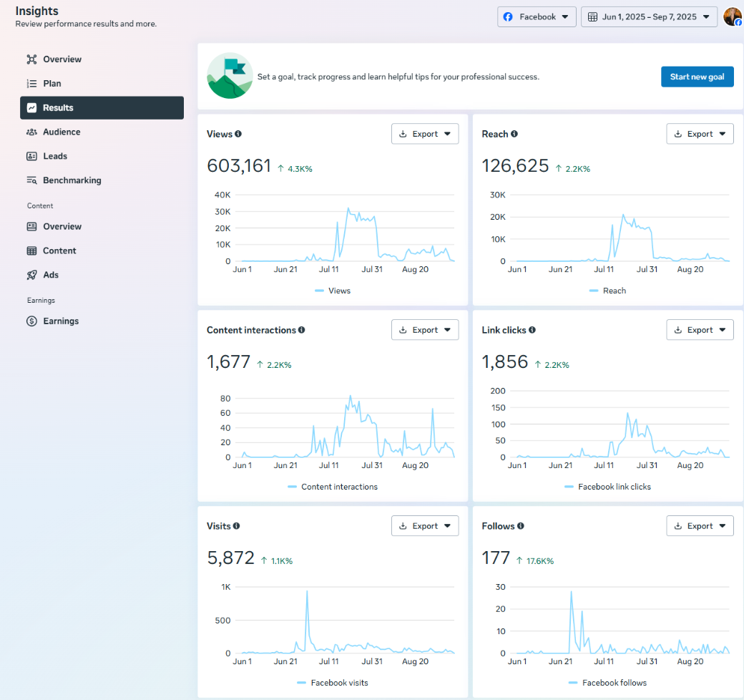Screen dimensions: 744x700
Task: Export the Link clicks data
Action: pyautogui.click(x=700, y=329)
